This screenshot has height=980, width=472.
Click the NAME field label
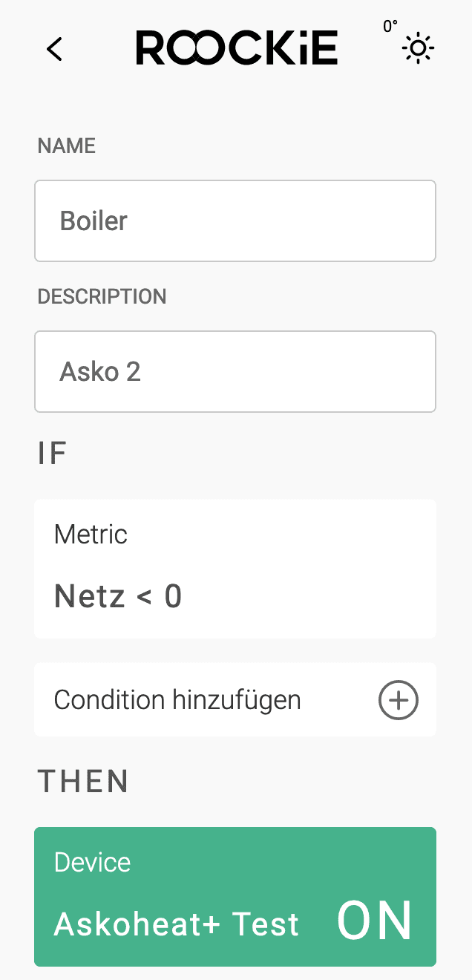pyautogui.click(x=67, y=146)
